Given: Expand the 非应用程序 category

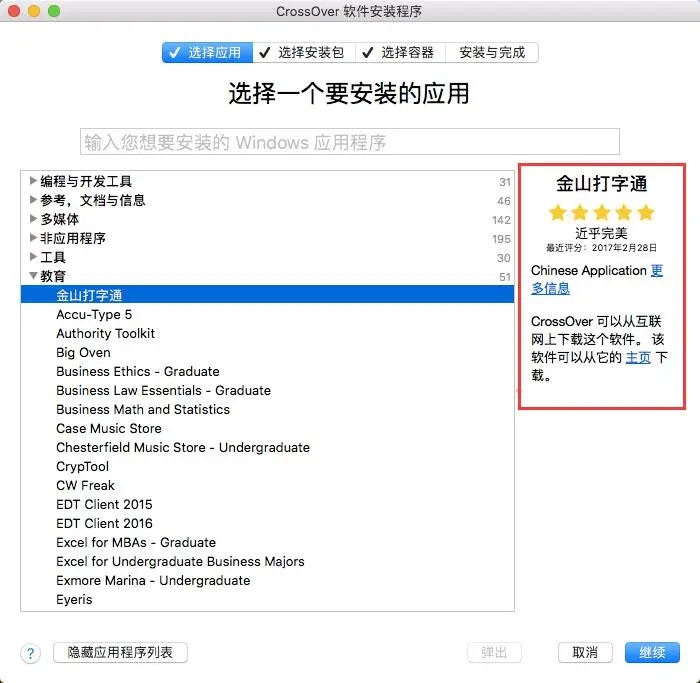Looking at the screenshot, I should pyautogui.click(x=33, y=237).
